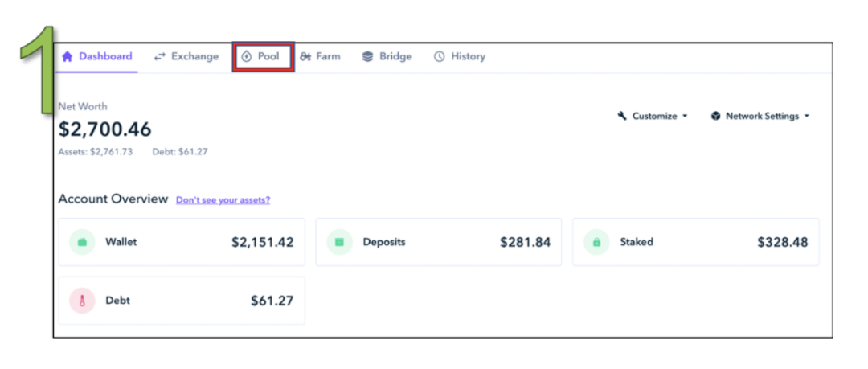The image size is (868, 369).
Task: Click the red Debt thermometer icon
Action: (x=82, y=301)
